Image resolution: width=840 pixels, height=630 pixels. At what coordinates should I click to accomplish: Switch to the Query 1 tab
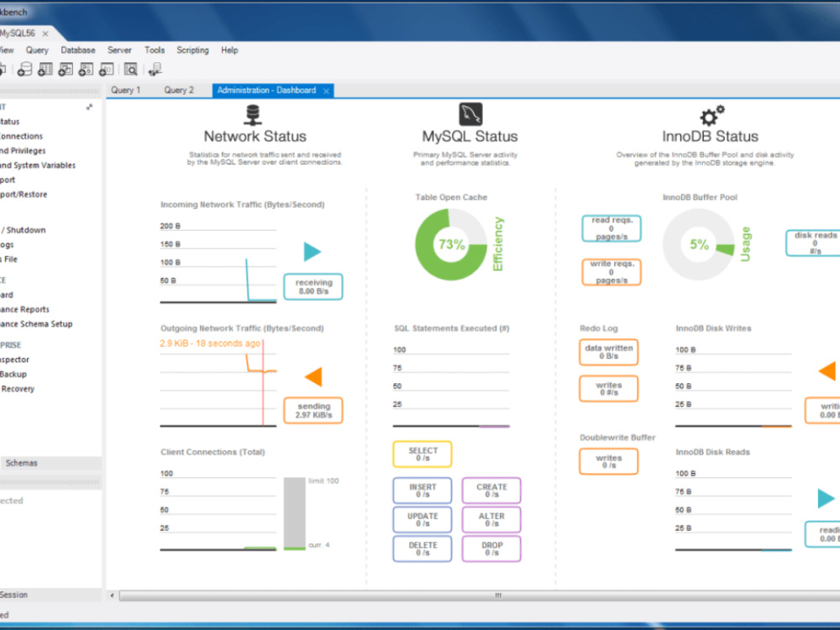(x=125, y=90)
